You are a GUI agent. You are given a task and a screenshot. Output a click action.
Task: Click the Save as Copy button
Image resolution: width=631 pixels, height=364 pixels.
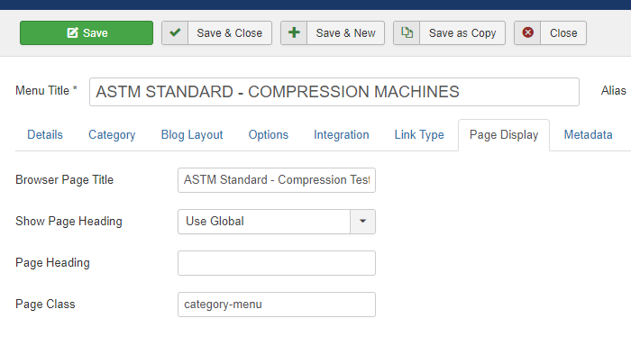449,33
